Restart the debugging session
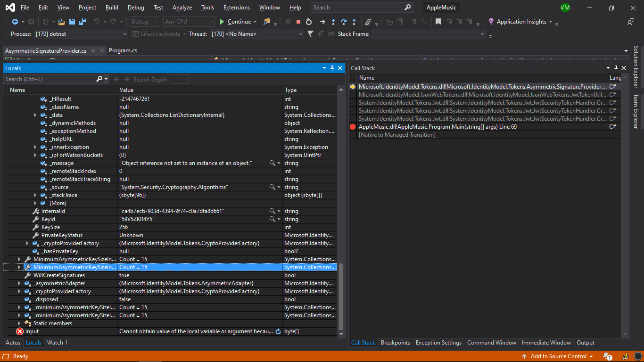 pos(308,22)
